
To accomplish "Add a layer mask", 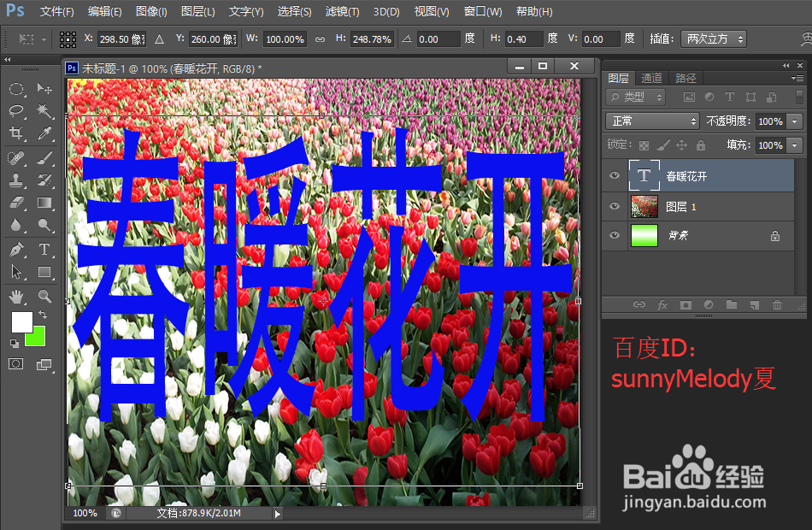I will tap(685, 304).
